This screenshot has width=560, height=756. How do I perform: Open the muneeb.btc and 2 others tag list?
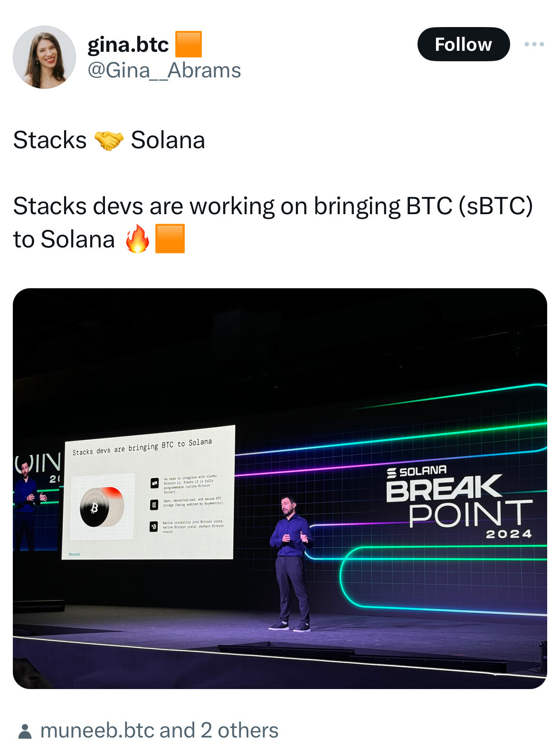click(x=159, y=731)
